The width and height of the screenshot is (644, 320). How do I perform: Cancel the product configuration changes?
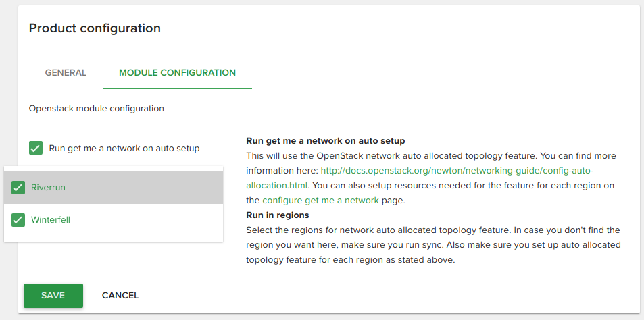pyautogui.click(x=120, y=296)
